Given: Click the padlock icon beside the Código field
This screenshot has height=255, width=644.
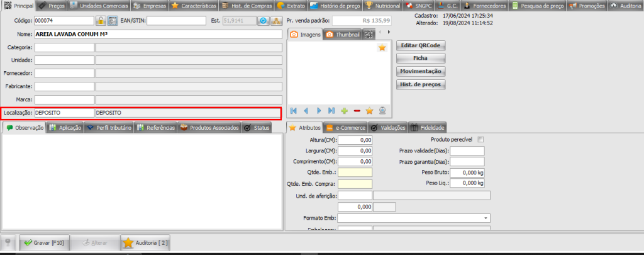Looking at the screenshot, I should [100, 21].
